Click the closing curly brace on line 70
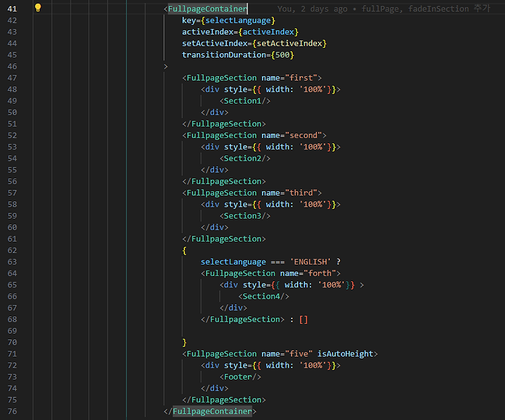This screenshot has width=505, height=420. pyautogui.click(x=184, y=343)
